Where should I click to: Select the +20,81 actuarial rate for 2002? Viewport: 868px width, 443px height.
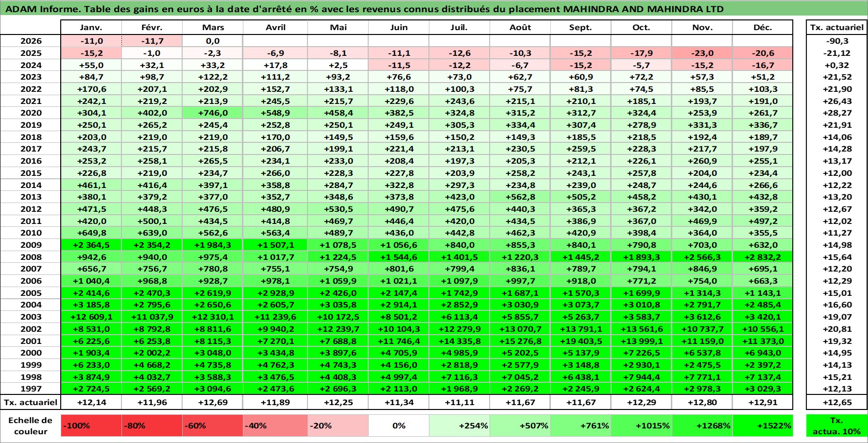(x=836, y=329)
